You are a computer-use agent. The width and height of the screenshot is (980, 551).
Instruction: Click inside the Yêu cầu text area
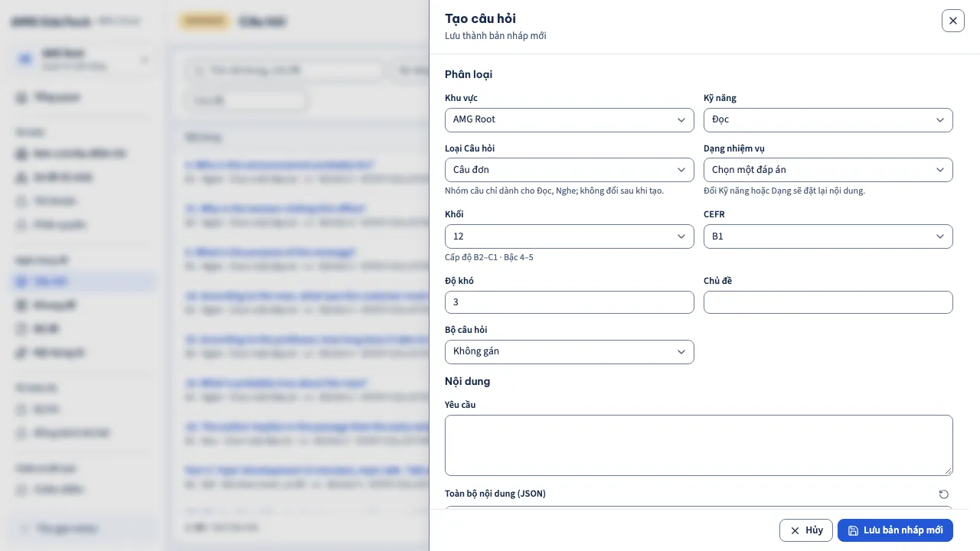point(698,445)
